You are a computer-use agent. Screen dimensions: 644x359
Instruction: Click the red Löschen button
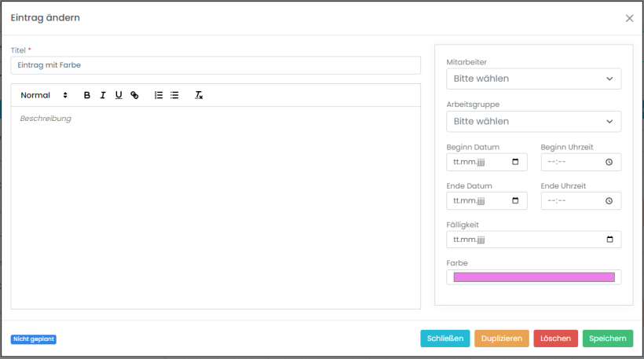click(x=555, y=339)
